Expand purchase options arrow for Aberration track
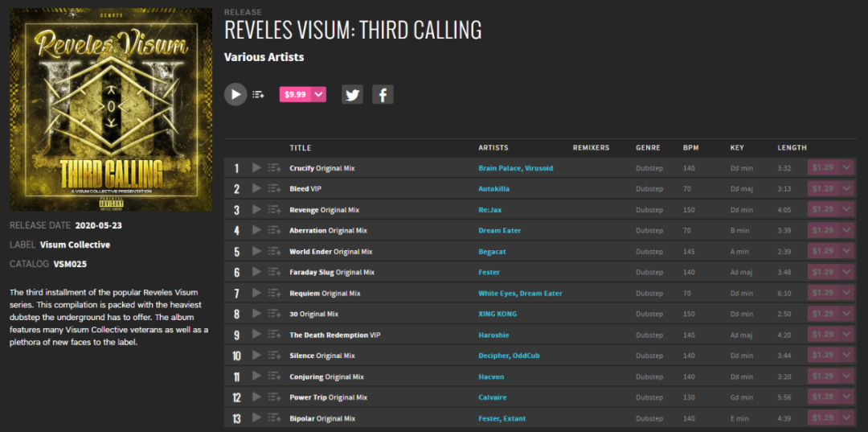Screen dimensions: 868x432 click(x=846, y=231)
